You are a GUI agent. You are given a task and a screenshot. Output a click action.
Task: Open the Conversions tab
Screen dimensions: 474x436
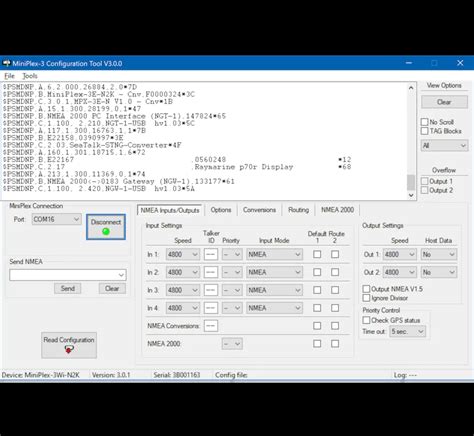pyautogui.click(x=259, y=210)
